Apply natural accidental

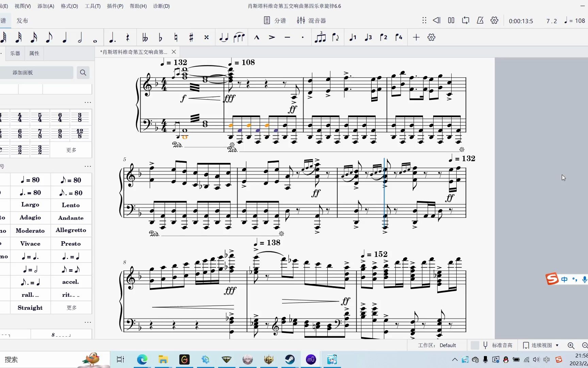pos(176,37)
